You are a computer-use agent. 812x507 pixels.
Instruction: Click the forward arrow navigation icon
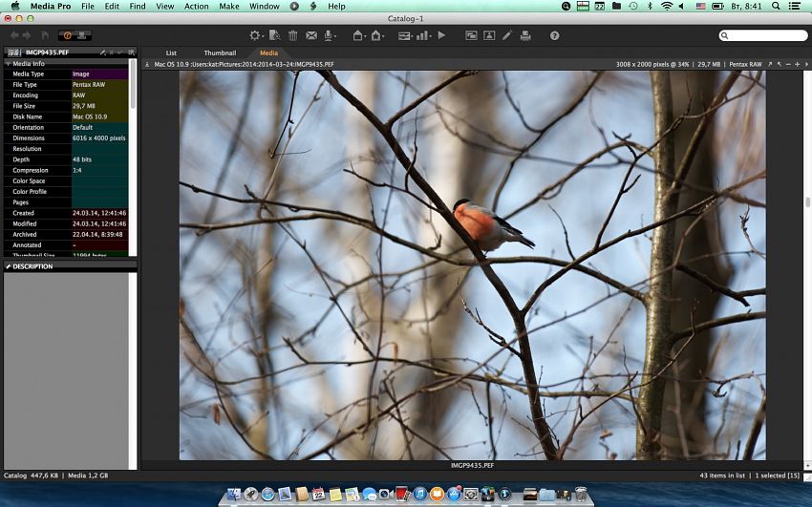[27, 35]
